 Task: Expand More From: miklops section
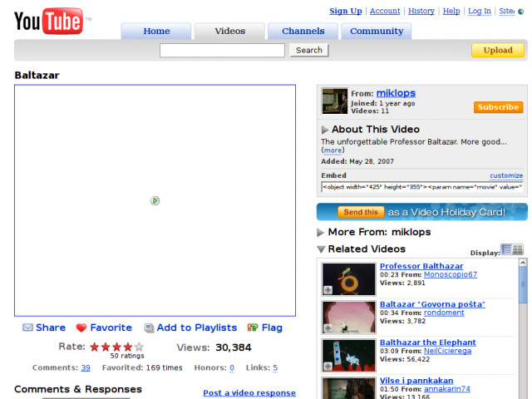(320, 233)
